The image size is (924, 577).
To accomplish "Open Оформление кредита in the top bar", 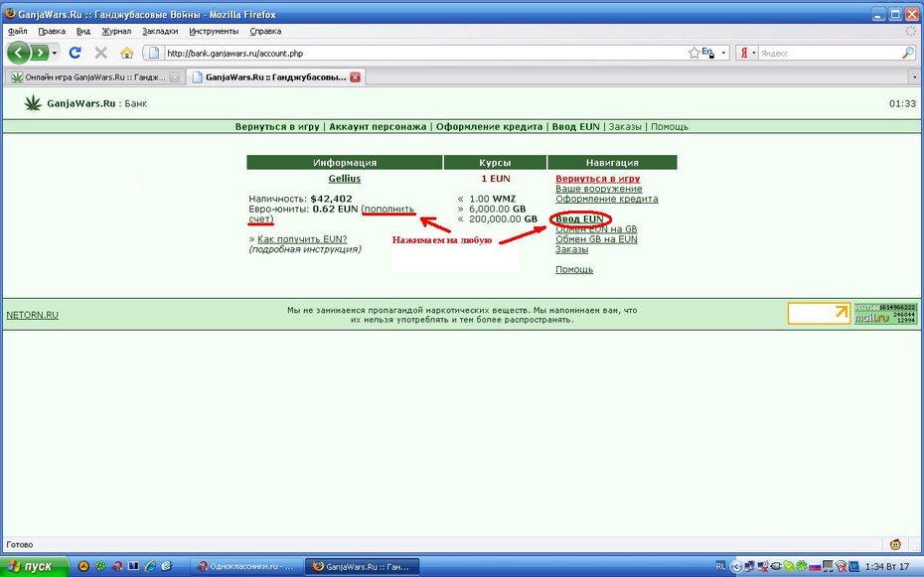I will (489, 126).
